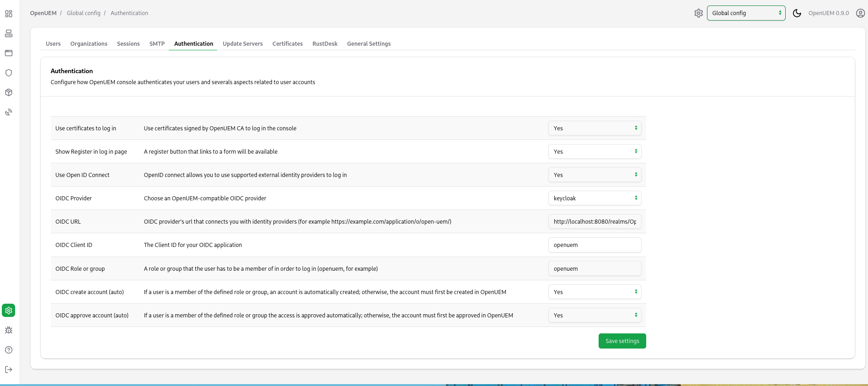Switch to the Users tab

pos(53,44)
